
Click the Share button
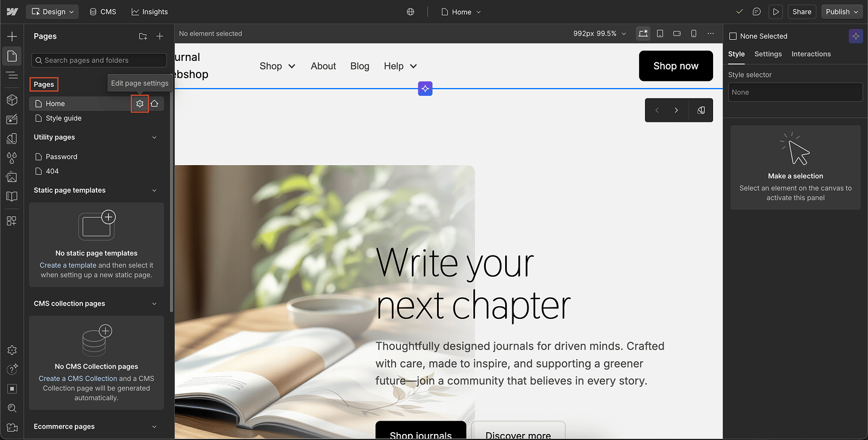(802, 11)
